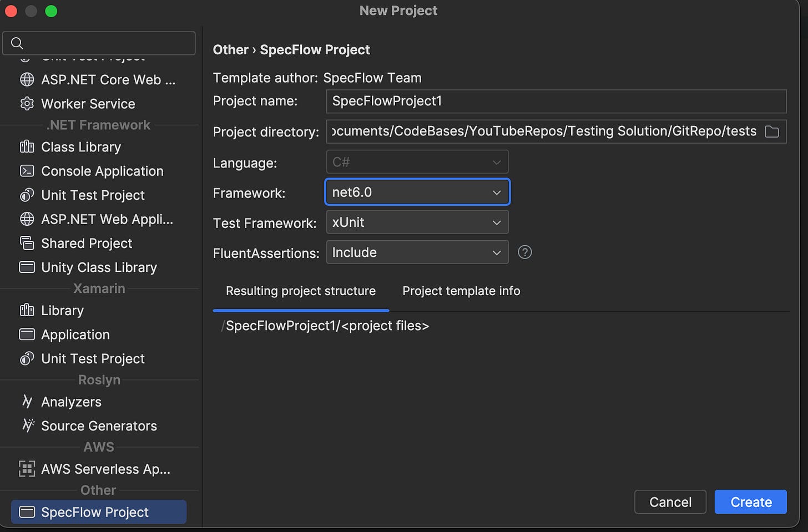Click the /SpecFlowProject1/<project files> text
Image resolution: width=808 pixels, height=532 pixels.
(x=325, y=326)
